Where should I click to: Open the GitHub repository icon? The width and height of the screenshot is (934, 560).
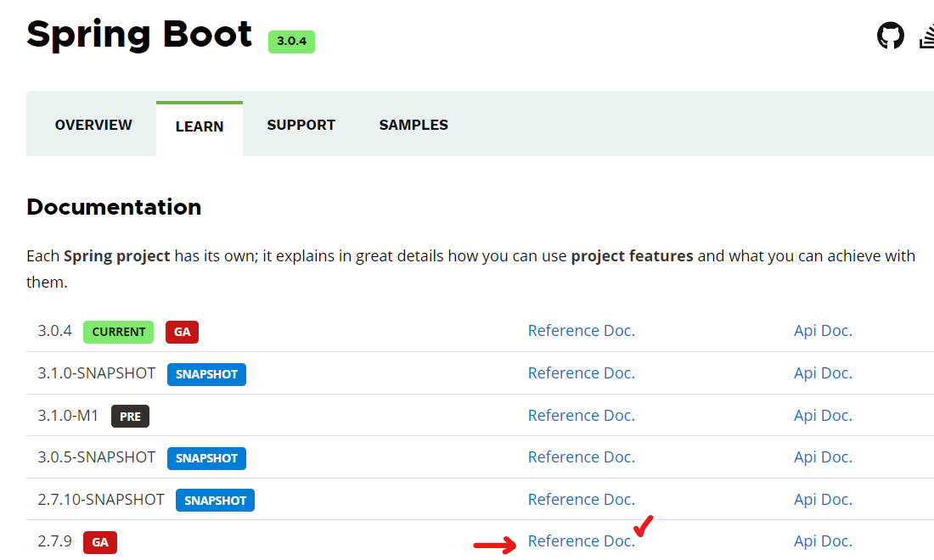[x=891, y=36]
